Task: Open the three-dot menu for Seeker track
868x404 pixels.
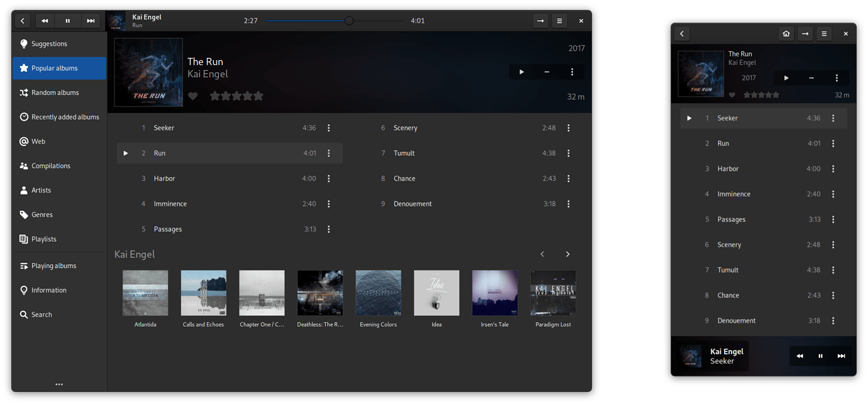Action: click(328, 128)
